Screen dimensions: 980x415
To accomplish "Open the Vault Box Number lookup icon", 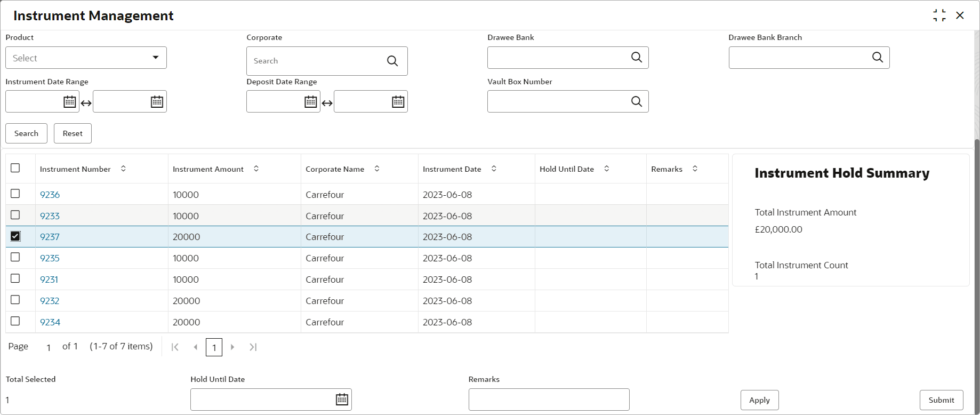I will [636, 101].
